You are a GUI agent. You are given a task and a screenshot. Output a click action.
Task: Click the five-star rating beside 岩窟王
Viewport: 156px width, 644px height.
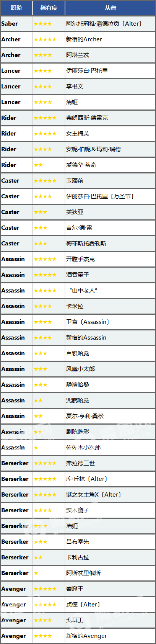(x=45, y=589)
